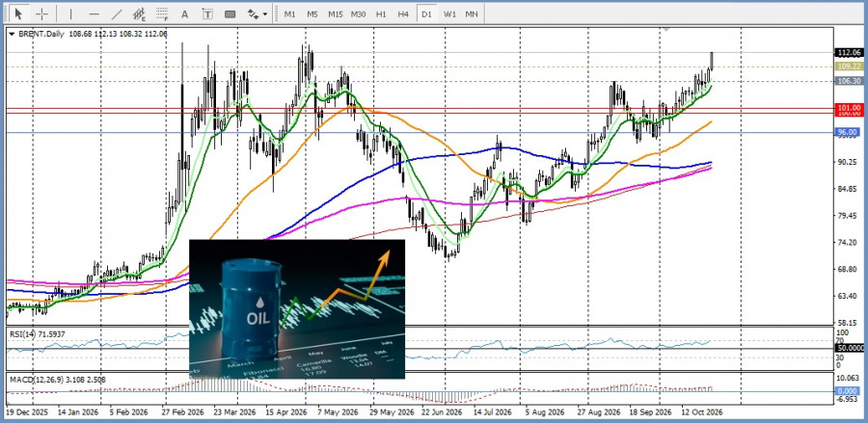The width and height of the screenshot is (868, 423).
Task: Click the 84.85 price axis value
Action: pos(847,189)
